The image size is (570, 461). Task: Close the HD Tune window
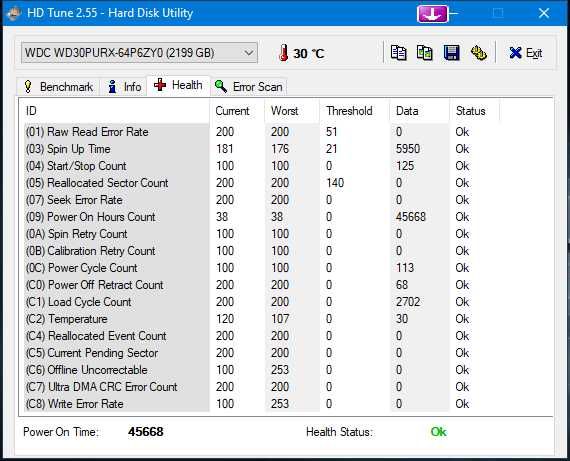(544, 13)
